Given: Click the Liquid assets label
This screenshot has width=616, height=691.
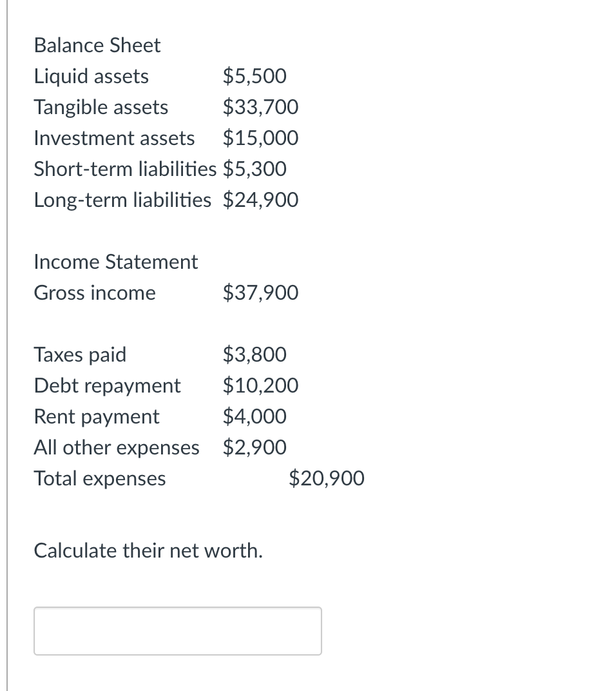Looking at the screenshot, I should (x=91, y=76).
